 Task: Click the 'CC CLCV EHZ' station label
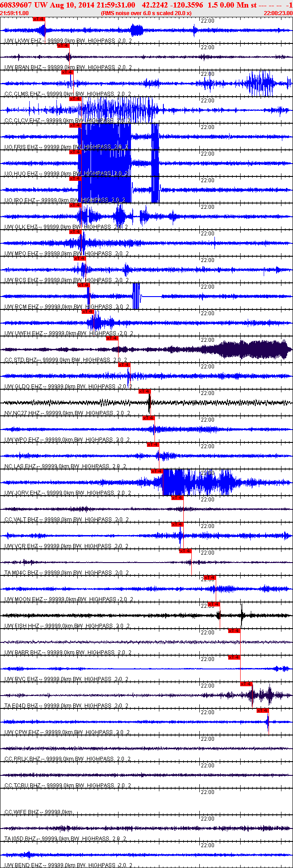(x=22, y=121)
